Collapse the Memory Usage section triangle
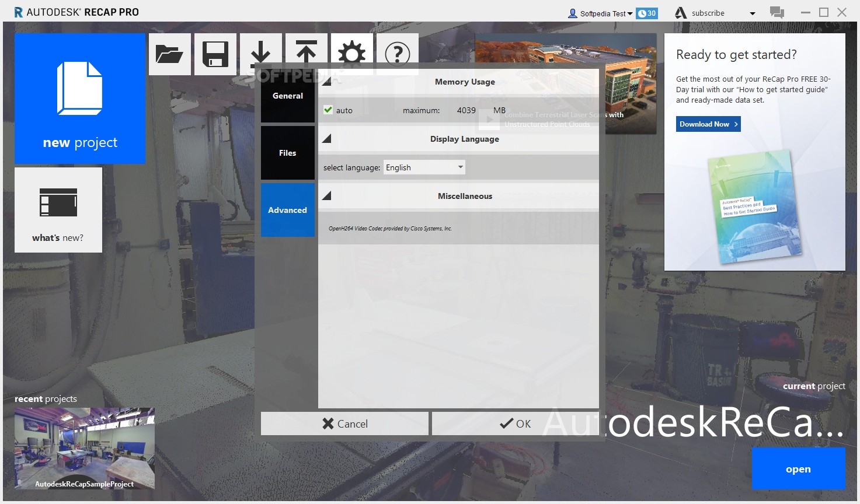 tap(327, 81)
